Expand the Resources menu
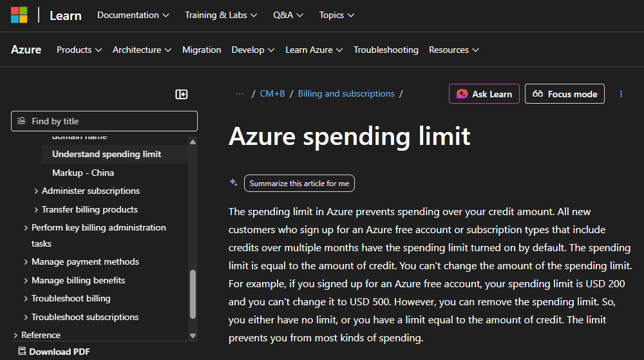Screen dimensions: 644x360 (x=454, y=50)
